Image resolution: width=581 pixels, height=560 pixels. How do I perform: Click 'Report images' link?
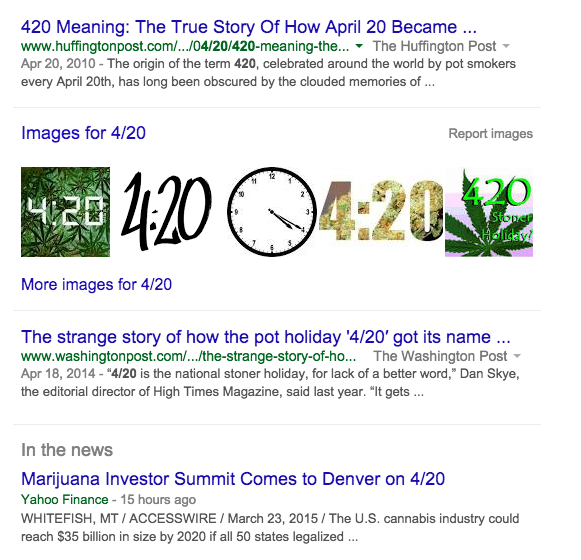coord(491,133)
